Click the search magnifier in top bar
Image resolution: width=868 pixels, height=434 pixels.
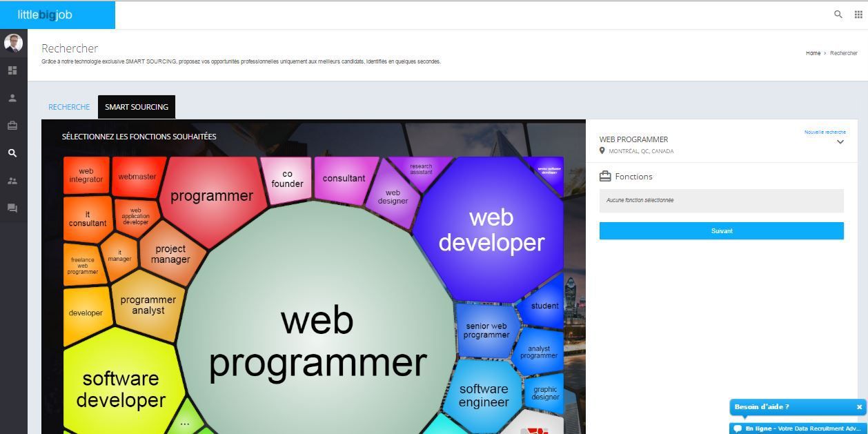click(x=838, y=14)
